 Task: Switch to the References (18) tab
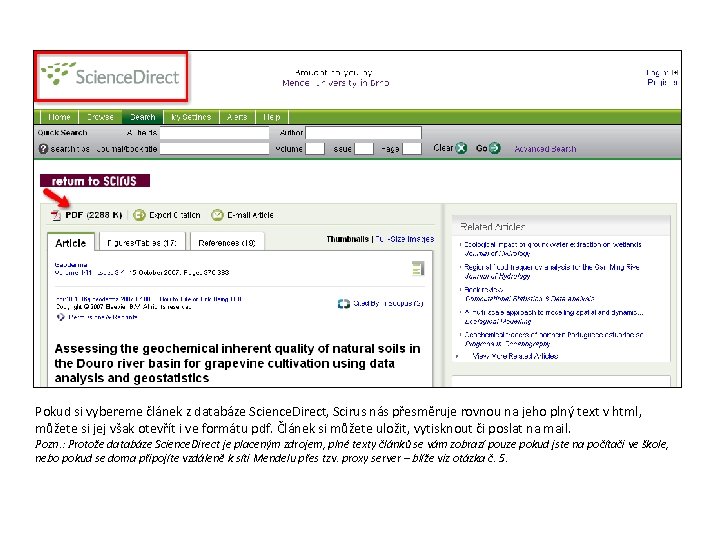pos(227,242)
